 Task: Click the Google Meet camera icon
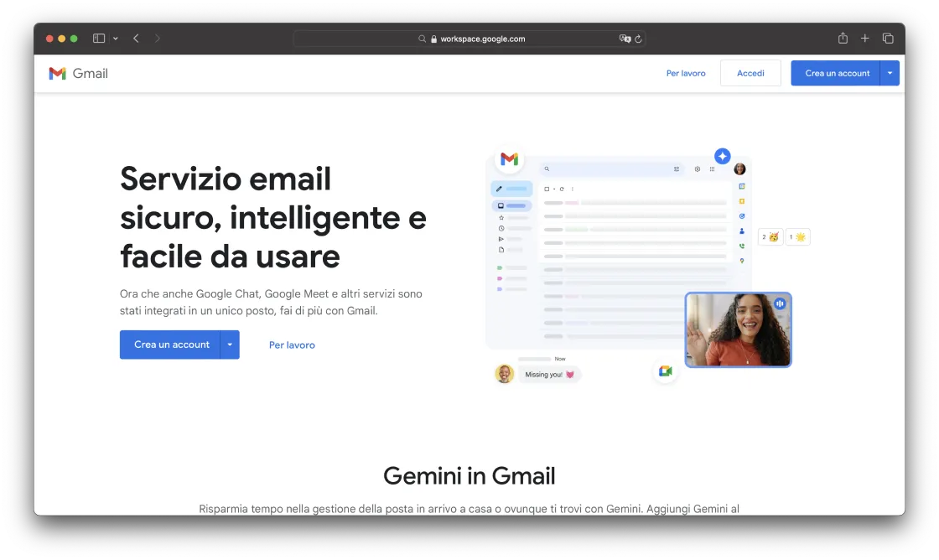(666, 371)
